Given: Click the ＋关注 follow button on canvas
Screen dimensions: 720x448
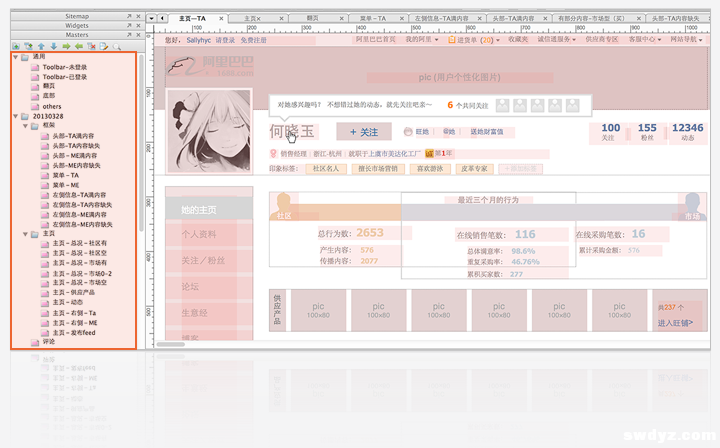Looking at the screenshot, I should tap(364, 131).
